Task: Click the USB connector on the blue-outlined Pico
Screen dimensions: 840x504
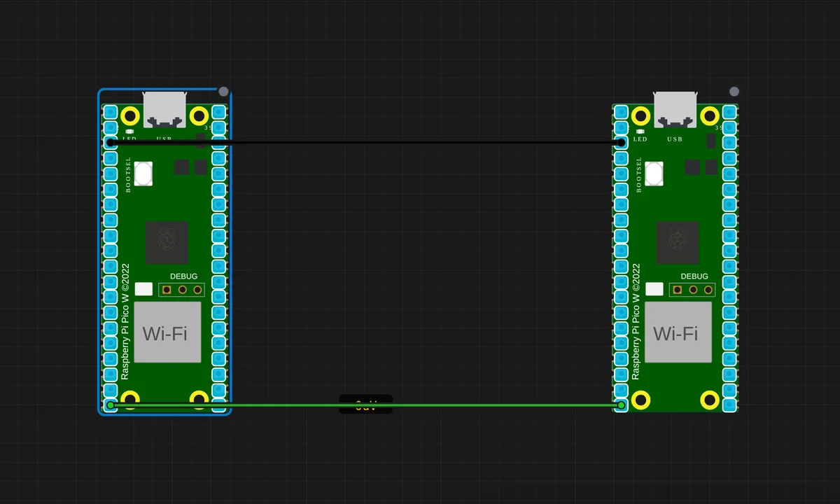Action: pyautogui.click(x=164, y=109)
